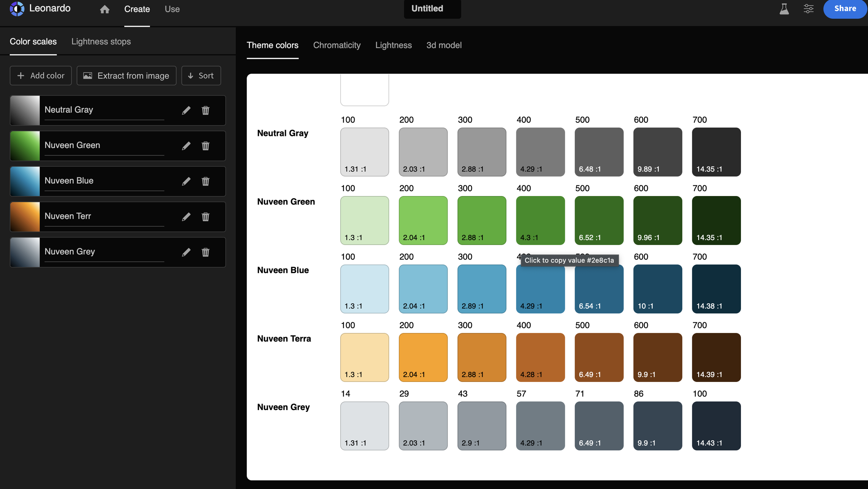This screenshot has height=489, width=868.
Task: Open the settings sliders icon
Action: pos(808,9)
